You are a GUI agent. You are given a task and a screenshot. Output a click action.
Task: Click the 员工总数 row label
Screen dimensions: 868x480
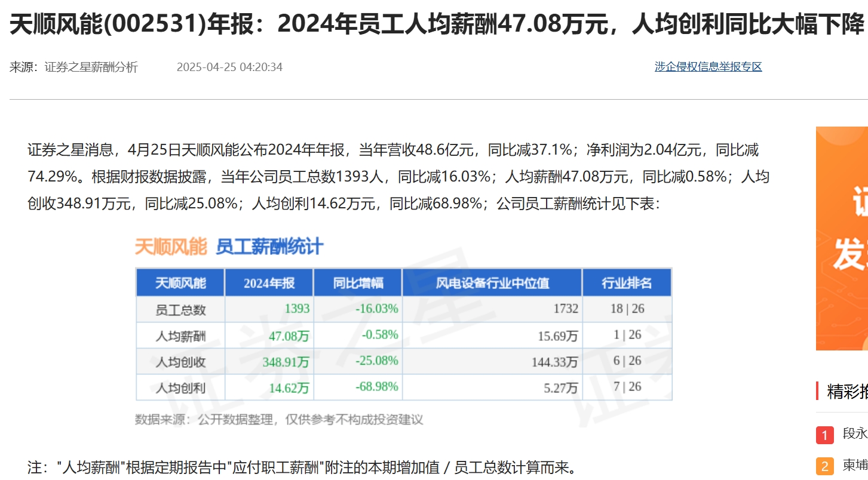tap(180, 310)
